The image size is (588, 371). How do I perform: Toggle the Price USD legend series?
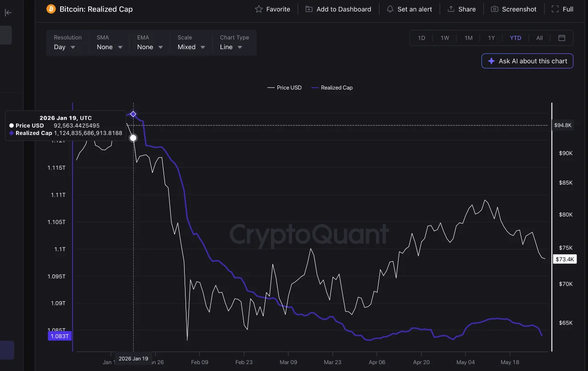point(284,88)
